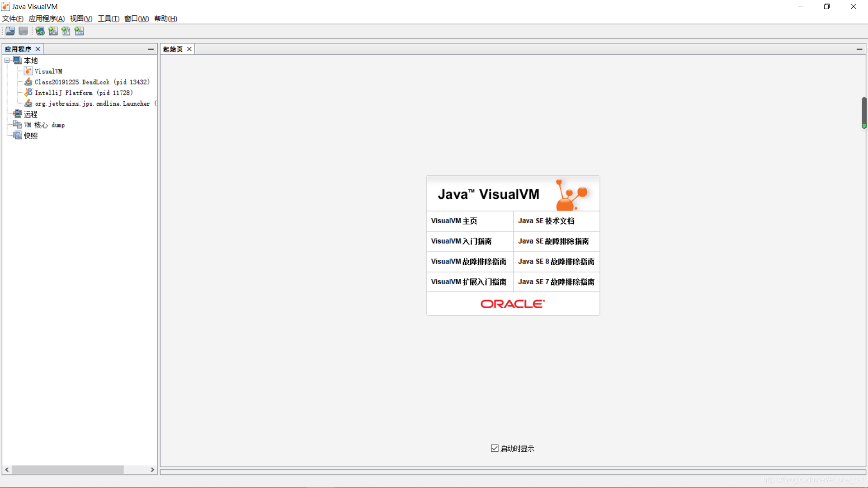Image resolution: width=868 pixels, height=488 pixels.
Task: Select the VisualVM tree entry label
Action: tap(48, 71)
